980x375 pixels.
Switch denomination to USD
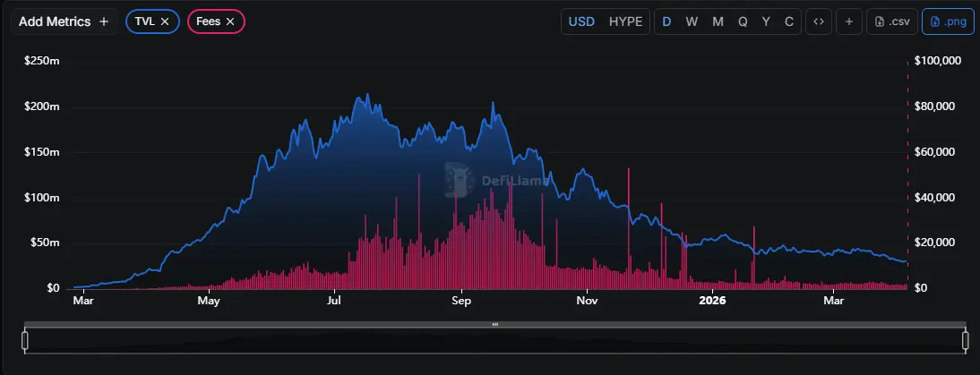click(x=582, y=21)
